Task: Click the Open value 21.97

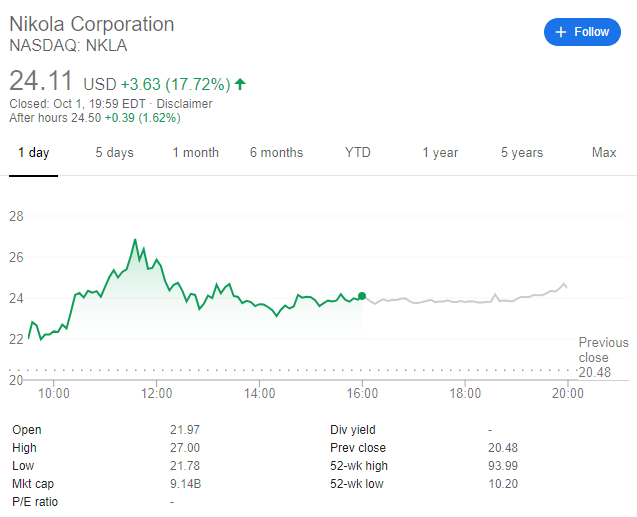Action: pyautogui.click(x=185, y=430)
